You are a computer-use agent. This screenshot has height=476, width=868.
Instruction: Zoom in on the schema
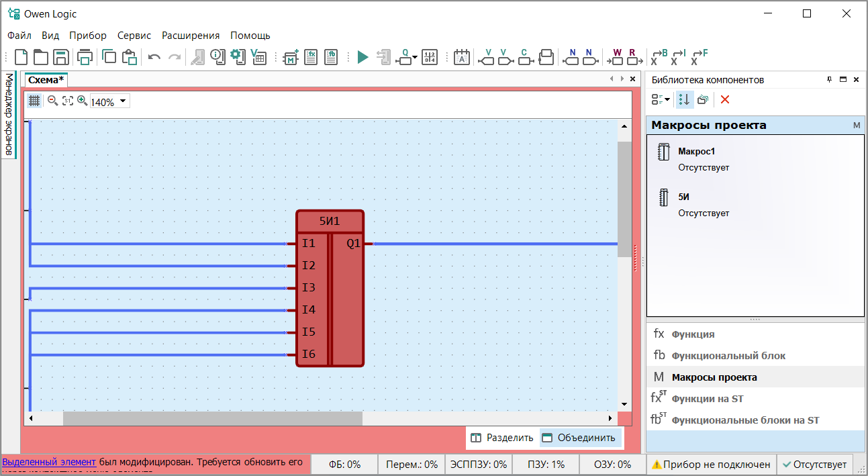point(82,101)
